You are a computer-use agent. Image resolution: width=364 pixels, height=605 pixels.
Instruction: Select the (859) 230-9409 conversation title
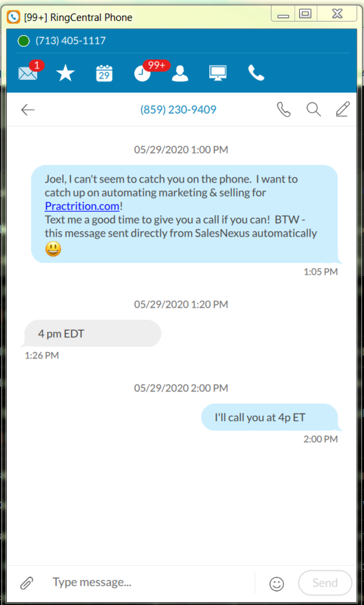(178, 109)
